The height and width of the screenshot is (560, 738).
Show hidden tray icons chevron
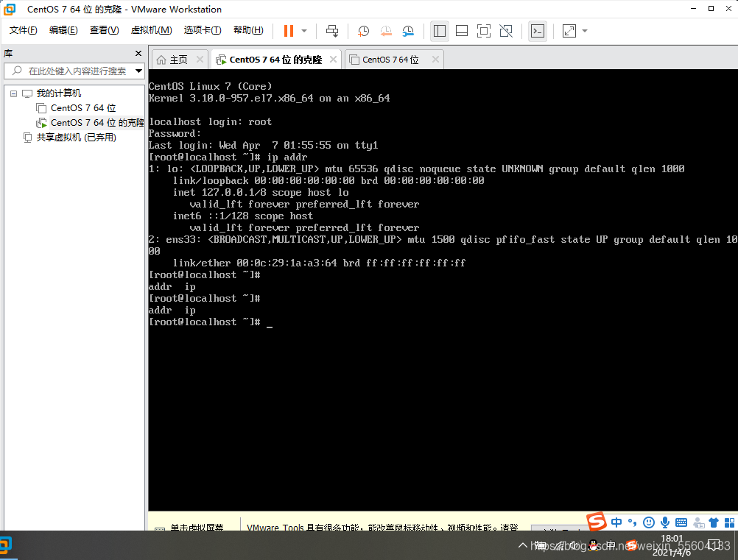click(x=522, y=545)
